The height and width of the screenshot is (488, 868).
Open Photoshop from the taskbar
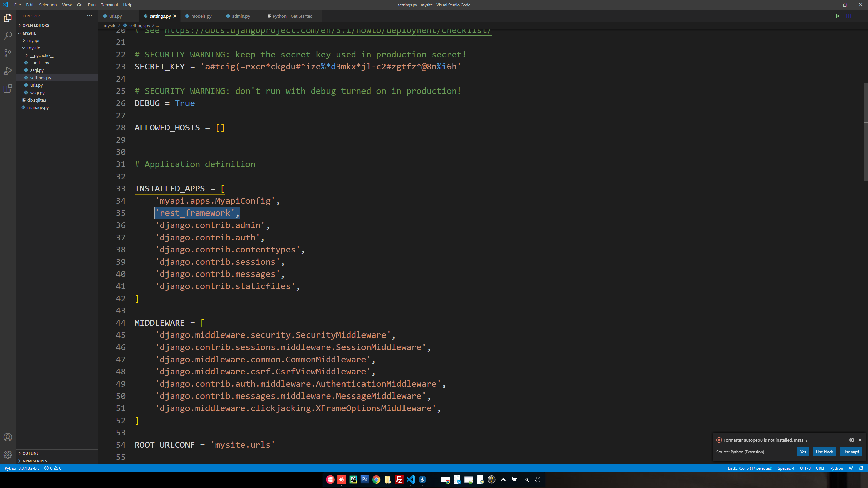365,480
